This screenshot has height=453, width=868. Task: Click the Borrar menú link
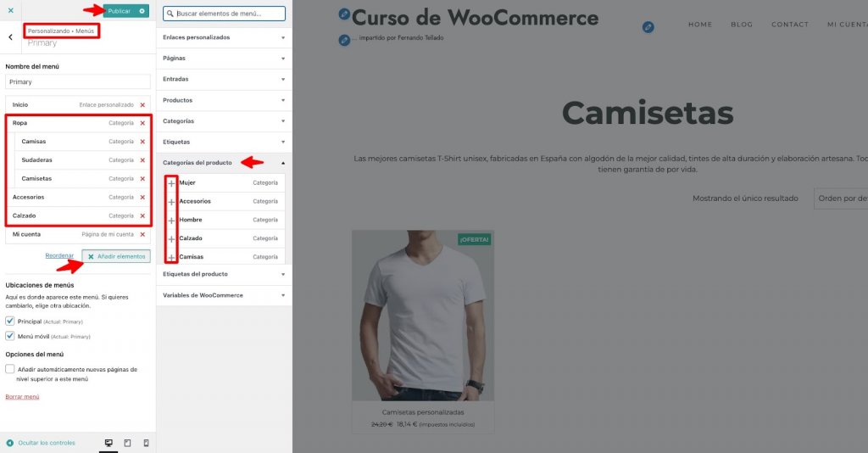pos(22,397)
